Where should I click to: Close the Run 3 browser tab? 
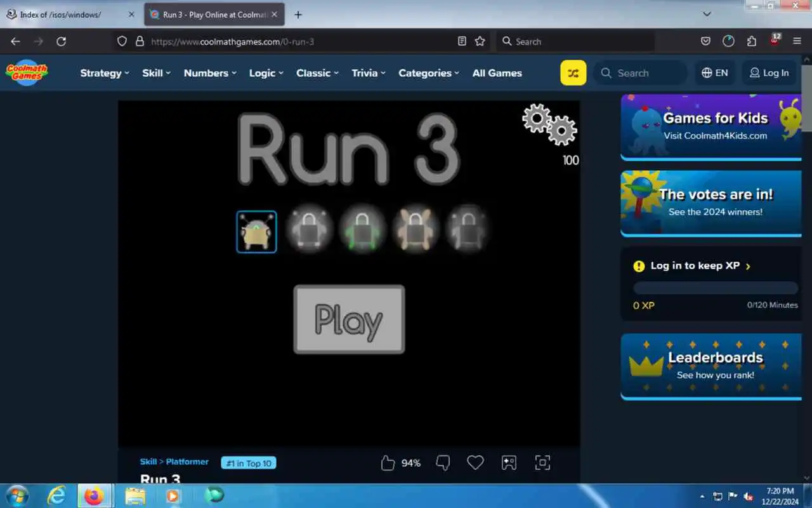[275, 15]
